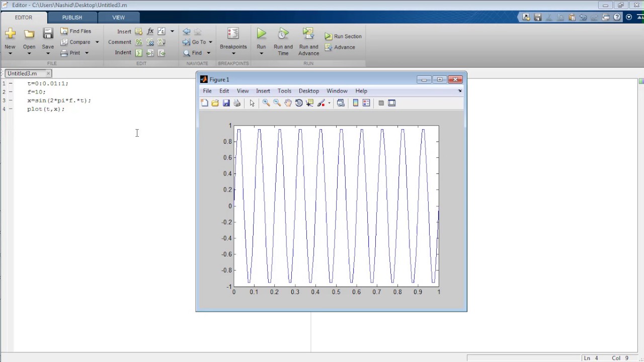The image size is (644, 362).
Task: Click the Hide Plot Tools icon in Figure 1
Action: click(x=381, y=103)
